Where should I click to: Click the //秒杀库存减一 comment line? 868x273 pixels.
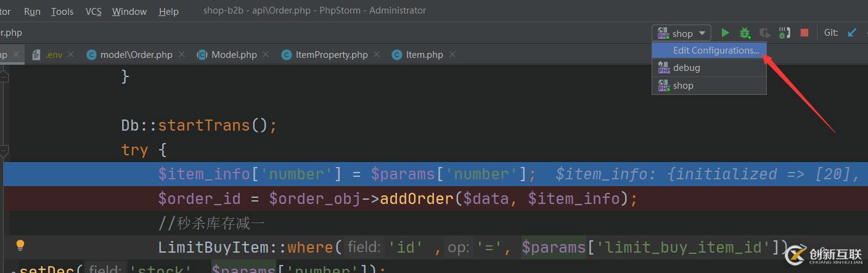click(x=211, y=223)
